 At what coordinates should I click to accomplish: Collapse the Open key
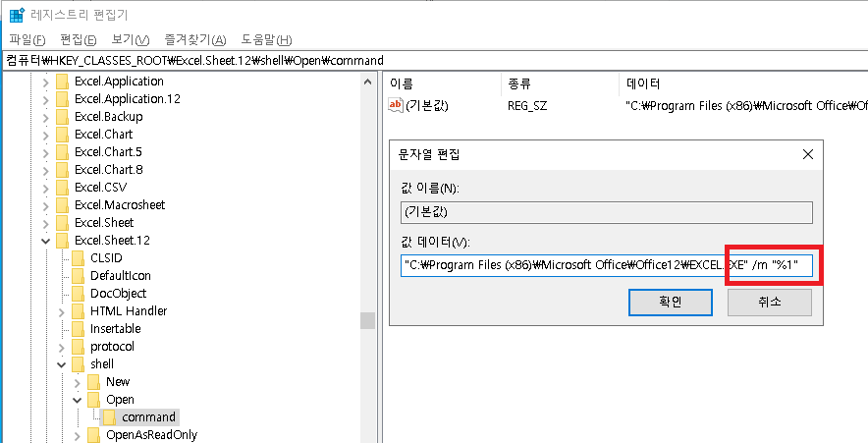(77, 400)
